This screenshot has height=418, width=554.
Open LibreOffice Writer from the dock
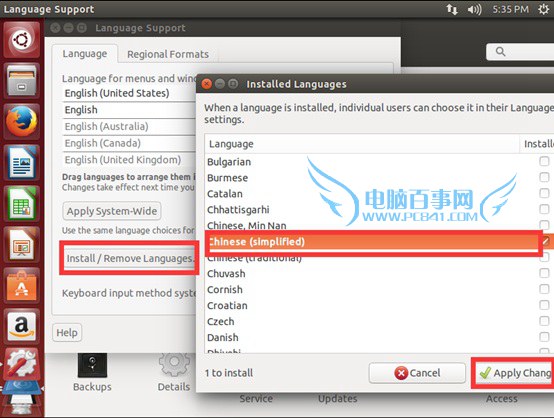[22, 163]
